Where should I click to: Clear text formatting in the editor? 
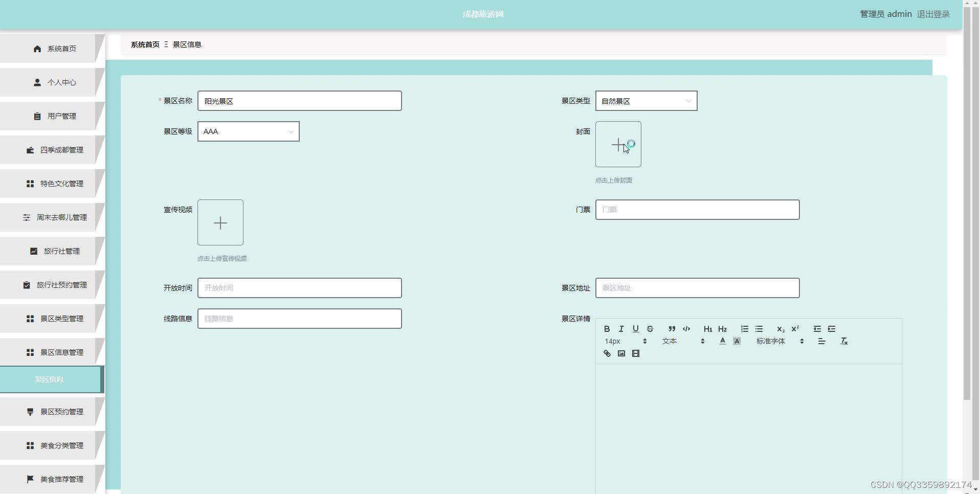coord(844,341)
